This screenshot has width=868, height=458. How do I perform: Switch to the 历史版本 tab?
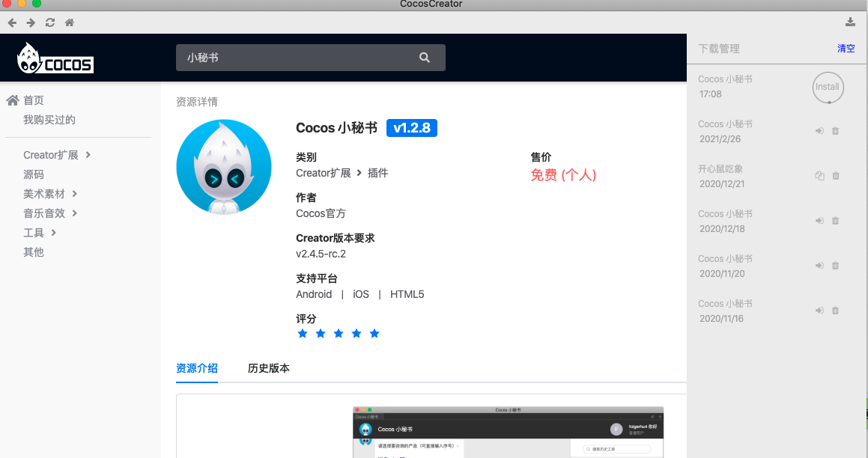tap(268, 368)
